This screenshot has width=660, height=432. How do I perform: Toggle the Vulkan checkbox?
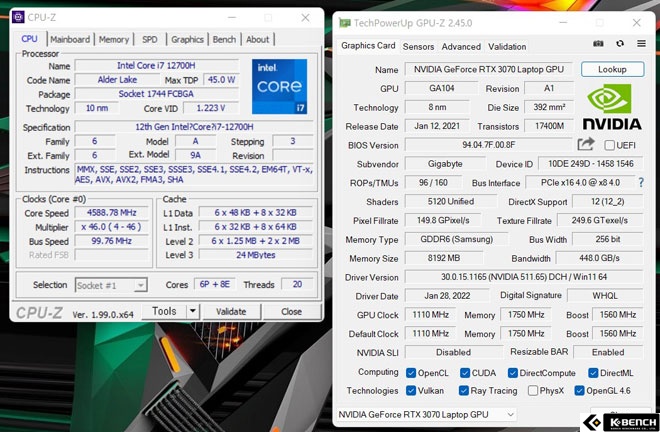tap(411, 391)
